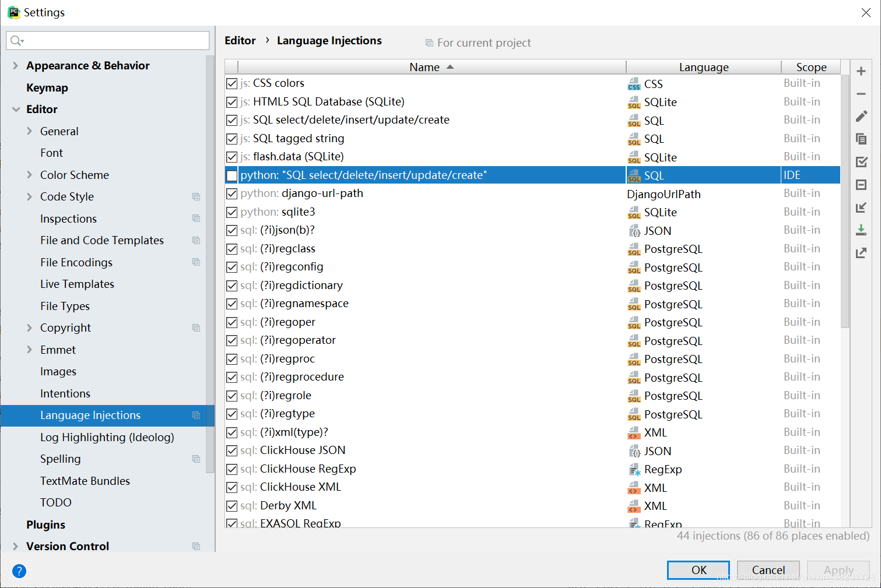Click the PostgreSQL icon in regclass row

[x=634, y=249]
